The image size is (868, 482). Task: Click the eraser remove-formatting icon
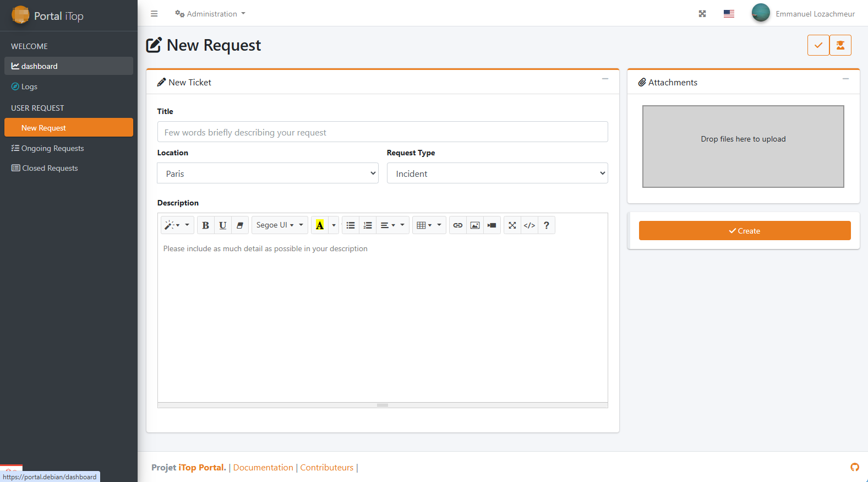coord(240,225)
